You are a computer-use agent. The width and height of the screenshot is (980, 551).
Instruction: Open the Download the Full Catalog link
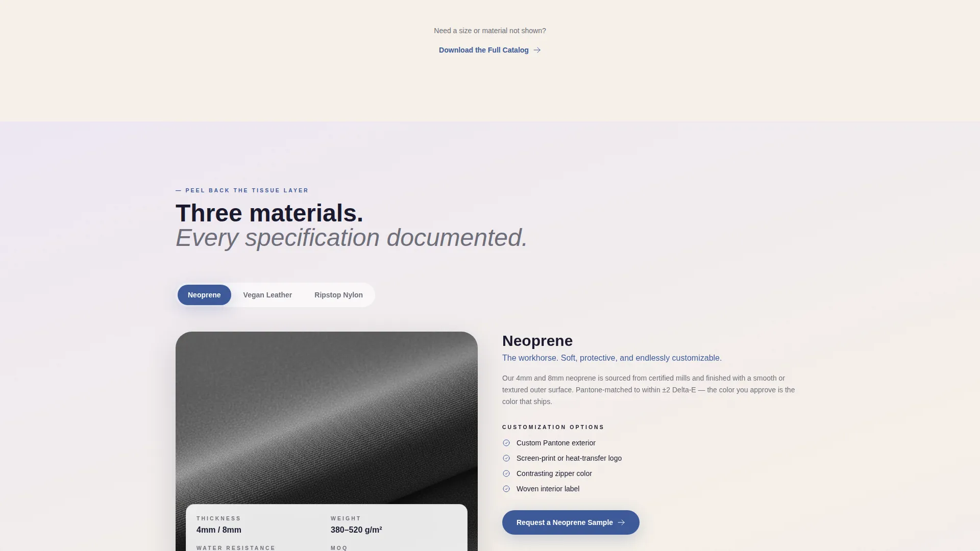(x=489, y=50)
